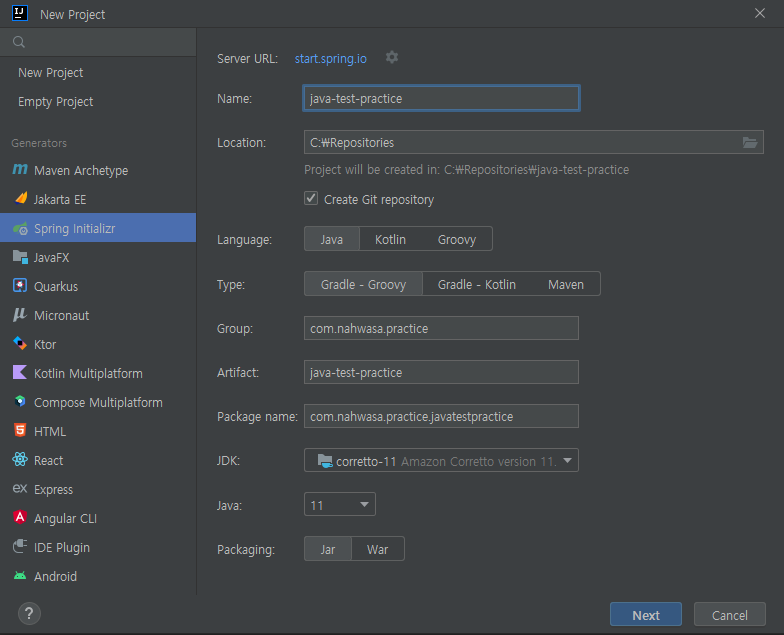The height and width of the screenshot is (635, 784).
Task: Select the Android generator label
Action: [x=56, y=576]
